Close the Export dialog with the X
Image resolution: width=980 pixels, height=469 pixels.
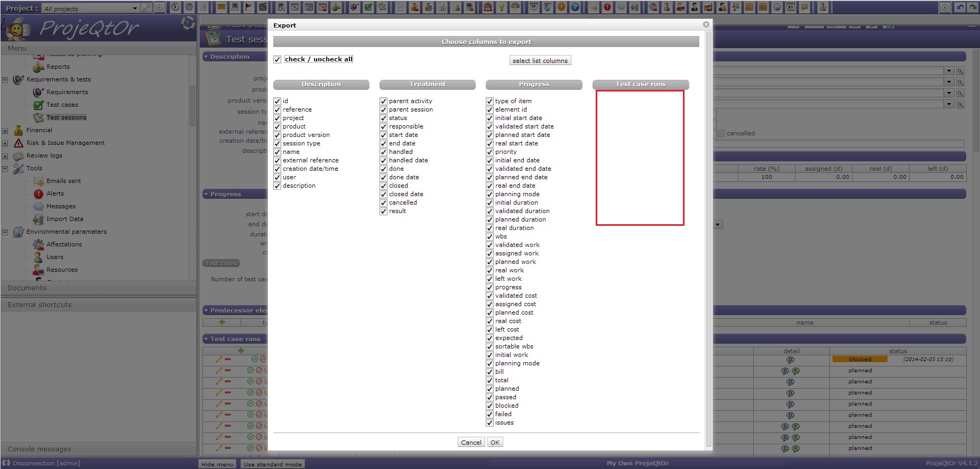(x=706, y=24)
